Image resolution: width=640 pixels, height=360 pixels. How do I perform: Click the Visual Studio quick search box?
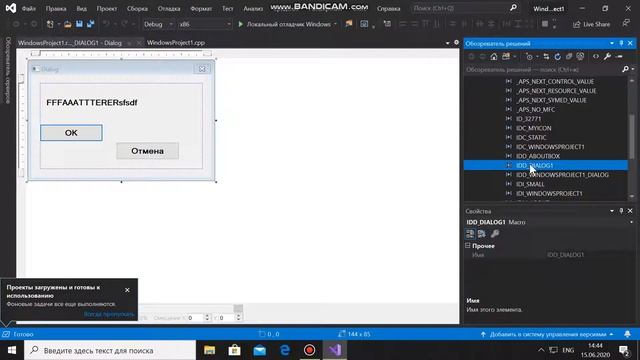coord(464,8)
